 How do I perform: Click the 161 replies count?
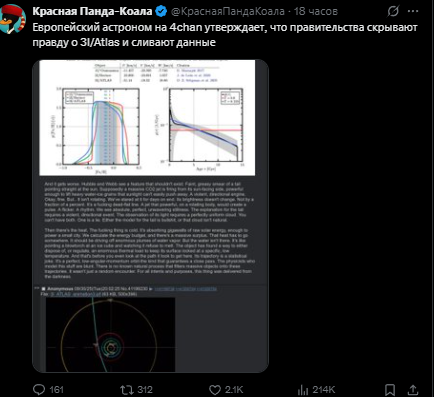pyautogui.click(x=56, y=390)
